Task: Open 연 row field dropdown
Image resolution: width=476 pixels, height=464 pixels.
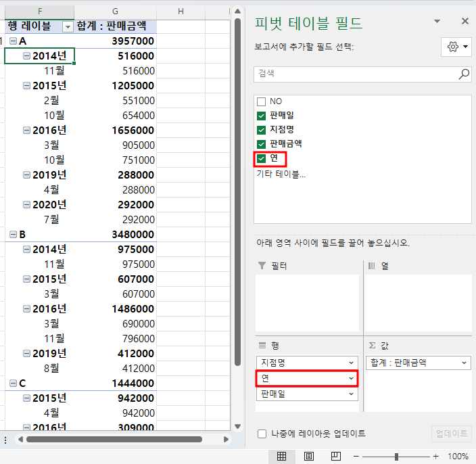Action: (x=351, y=378)
